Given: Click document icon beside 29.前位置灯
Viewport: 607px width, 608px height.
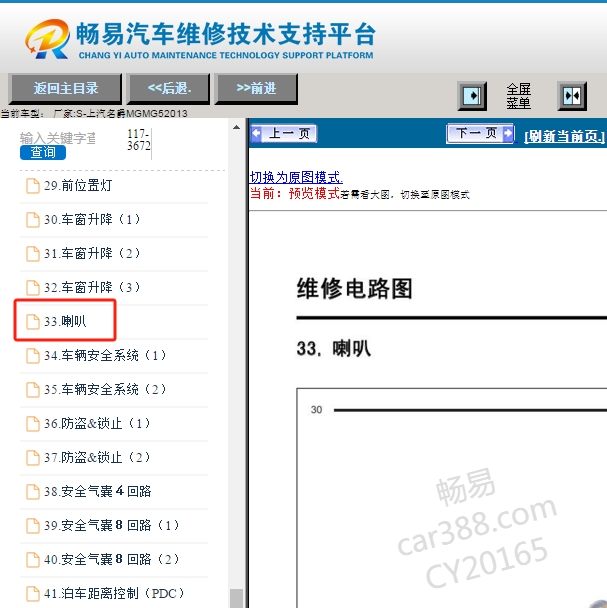Looking at the screenshot, I should pos(33,186).
